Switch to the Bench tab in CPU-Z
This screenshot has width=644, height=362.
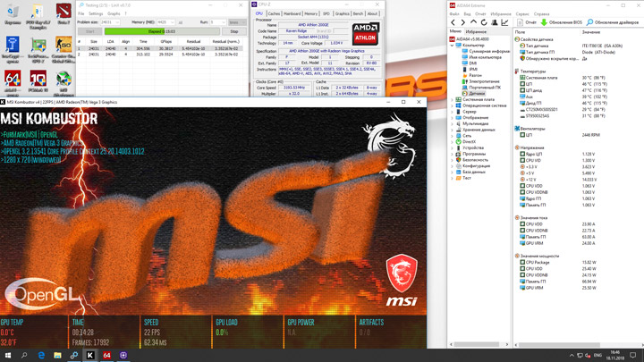[x=358, y=13]
